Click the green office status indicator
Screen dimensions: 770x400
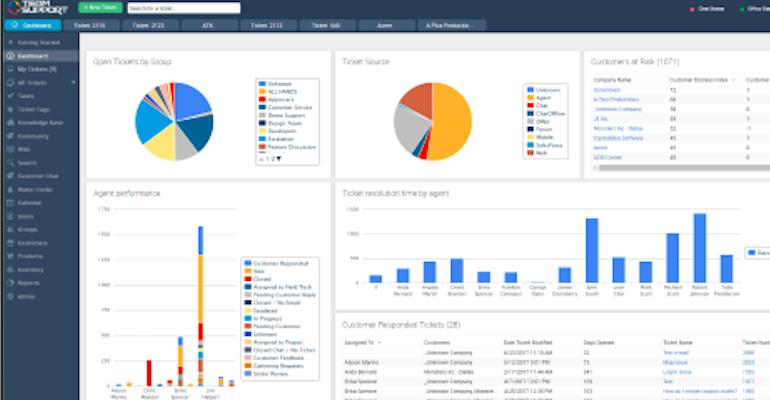[x=742, y=9]
